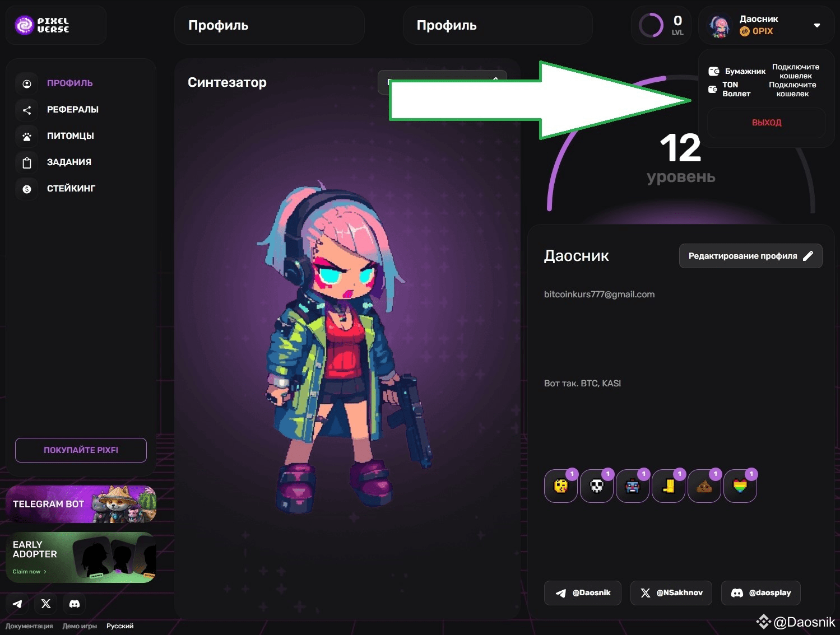The width and height of the screenshot is (840, 635).
Task: Select the yellow boot badge icon
Action: click(668, 486)
